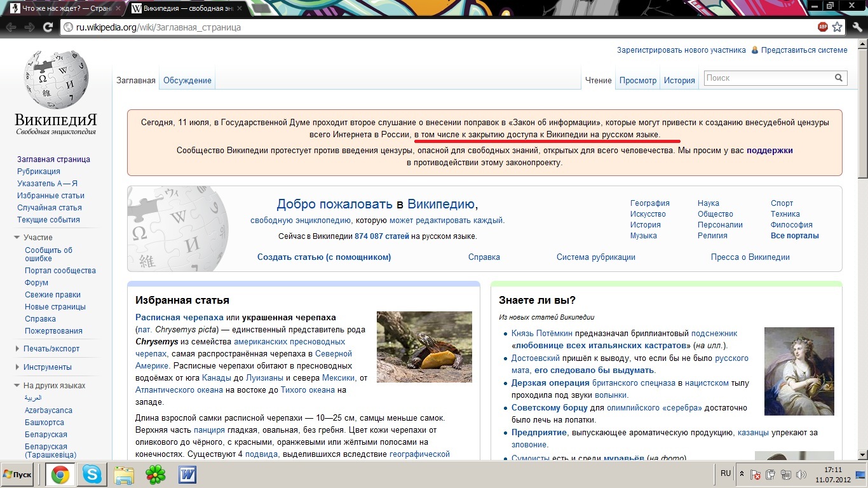Click Создать статью (с помощником) link
Viewport: 868px width, 488px height.
coord(324,257)
